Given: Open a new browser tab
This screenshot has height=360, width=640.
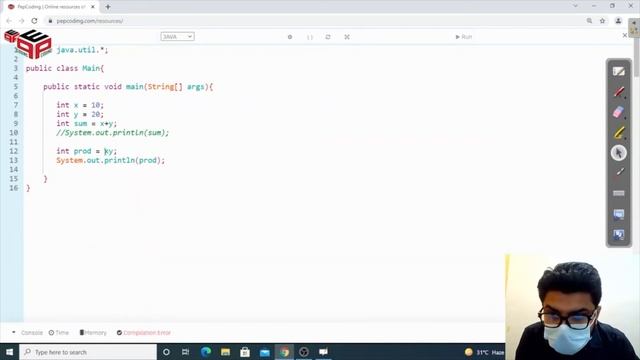Looking at the screenshot, I should coord(108,7).
